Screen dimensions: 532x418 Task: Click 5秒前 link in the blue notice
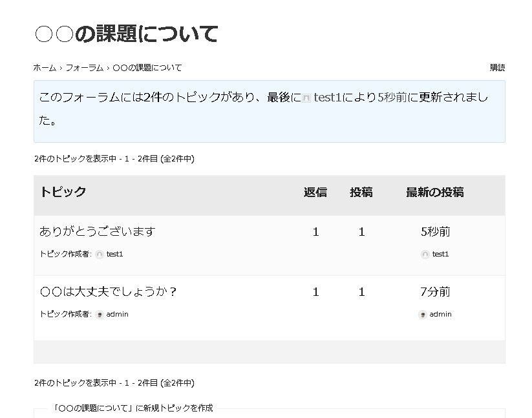[x=392, y=98]
